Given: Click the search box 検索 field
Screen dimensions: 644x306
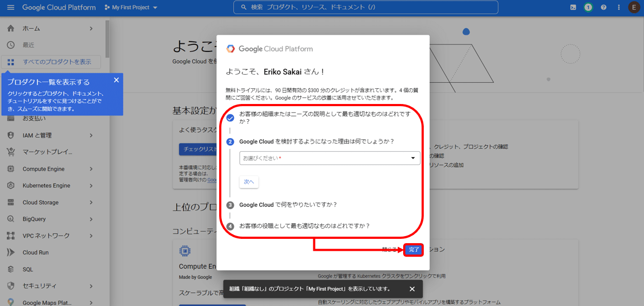Looking at the screenshot, I should click(x=365, y=8).
